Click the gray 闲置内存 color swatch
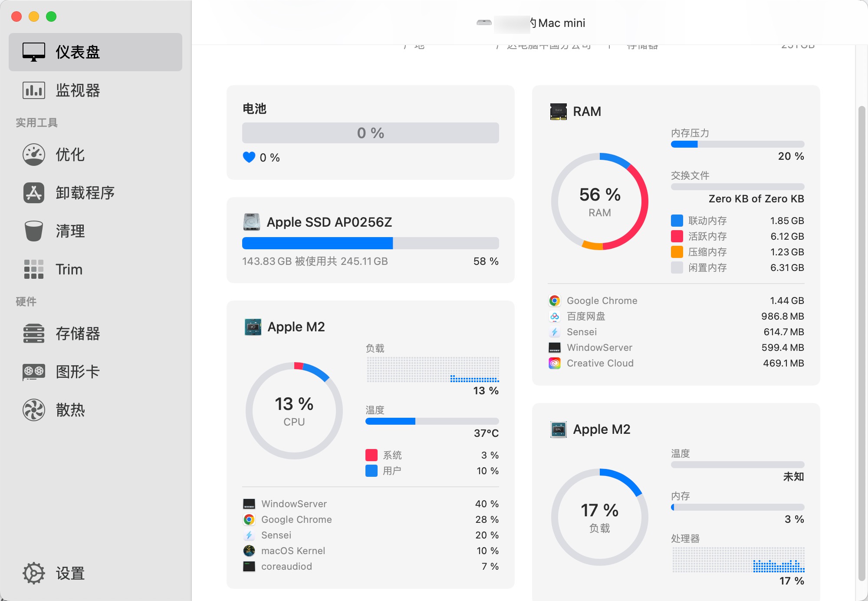Screen dimensions: 868x601 pos(677,267)
